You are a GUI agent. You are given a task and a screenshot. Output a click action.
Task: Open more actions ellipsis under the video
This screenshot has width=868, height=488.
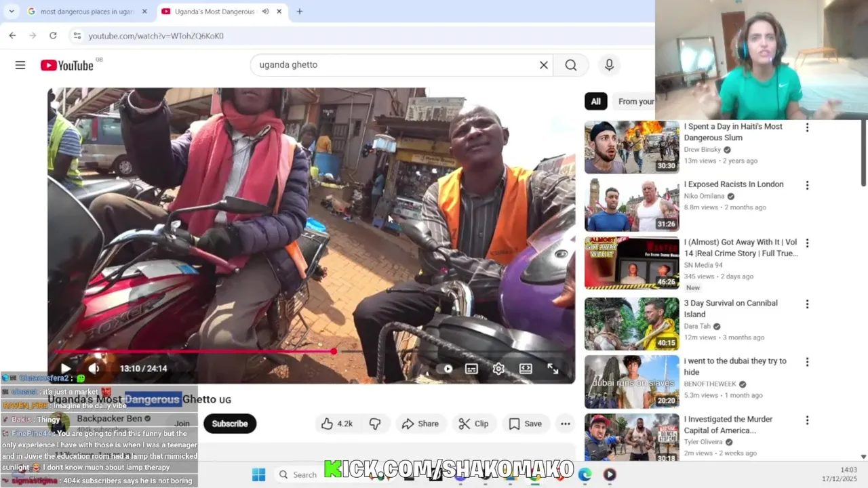[x=565, y=424]
